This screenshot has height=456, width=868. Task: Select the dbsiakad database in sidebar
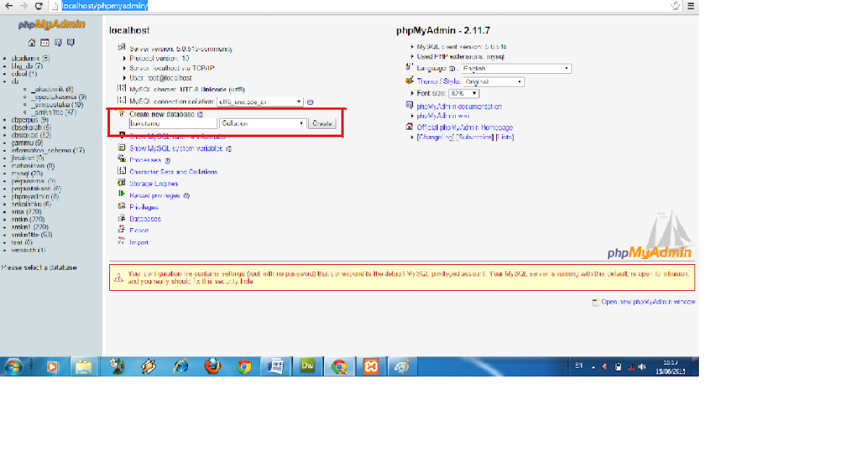[31, 135]
